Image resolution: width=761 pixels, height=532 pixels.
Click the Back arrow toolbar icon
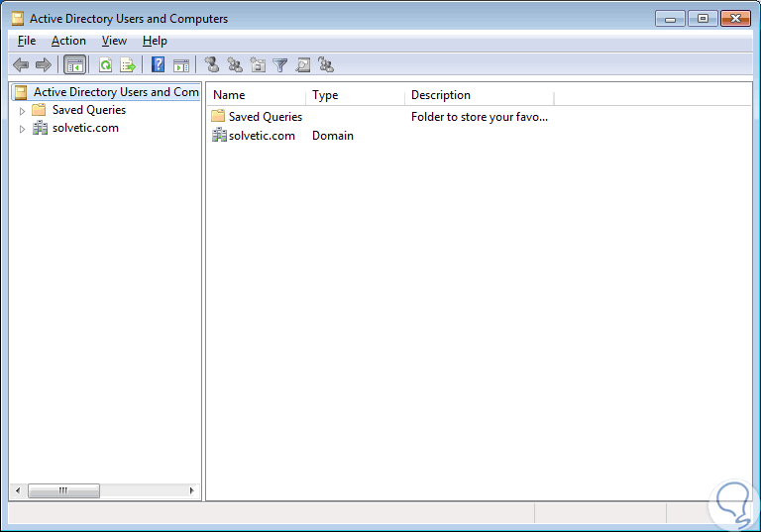click(x=21, y=64)
